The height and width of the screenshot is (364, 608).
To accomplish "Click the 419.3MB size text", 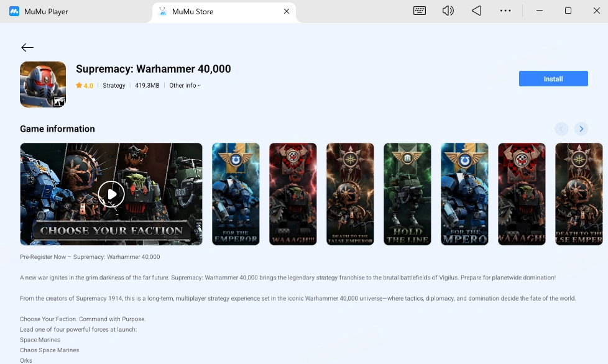I will (147, 86).
